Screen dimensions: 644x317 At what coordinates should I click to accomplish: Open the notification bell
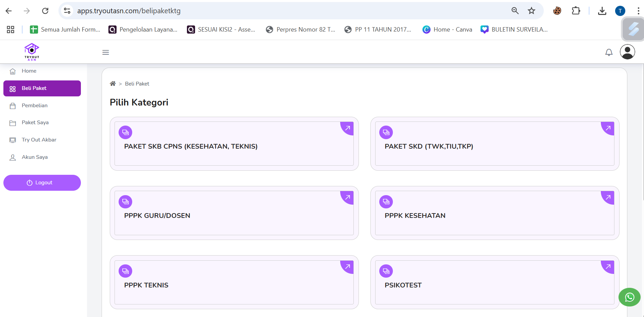[x=609, y=52]
